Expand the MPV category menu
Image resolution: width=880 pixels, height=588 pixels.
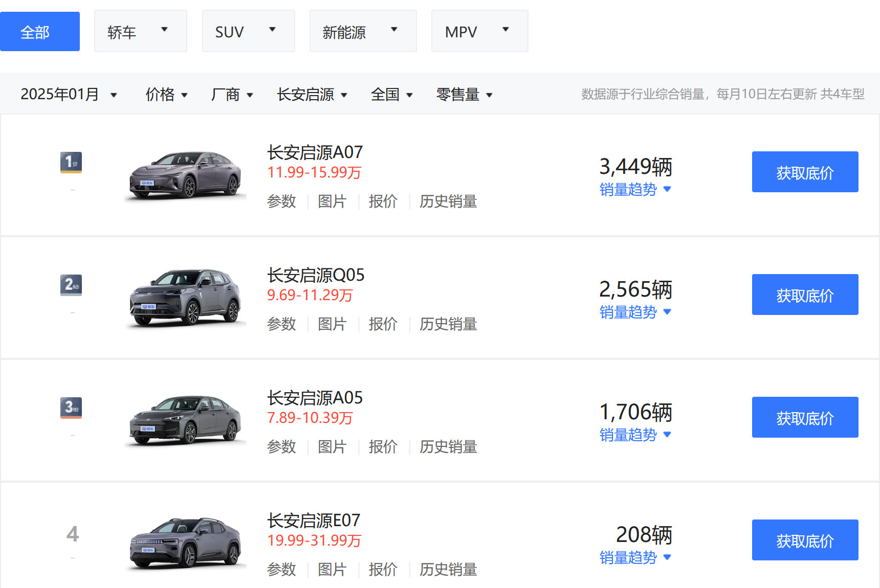[x=479, y=31]
